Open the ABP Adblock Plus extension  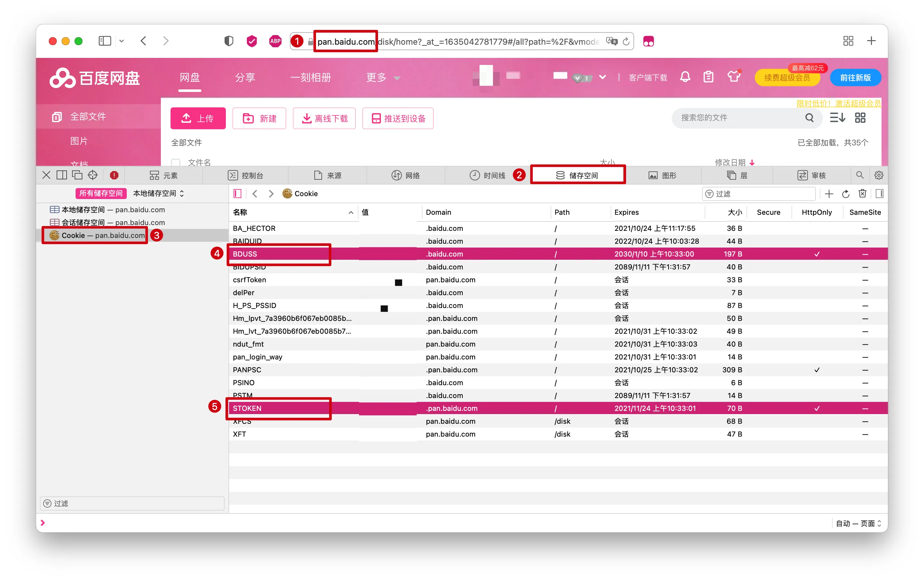[275, 41]
